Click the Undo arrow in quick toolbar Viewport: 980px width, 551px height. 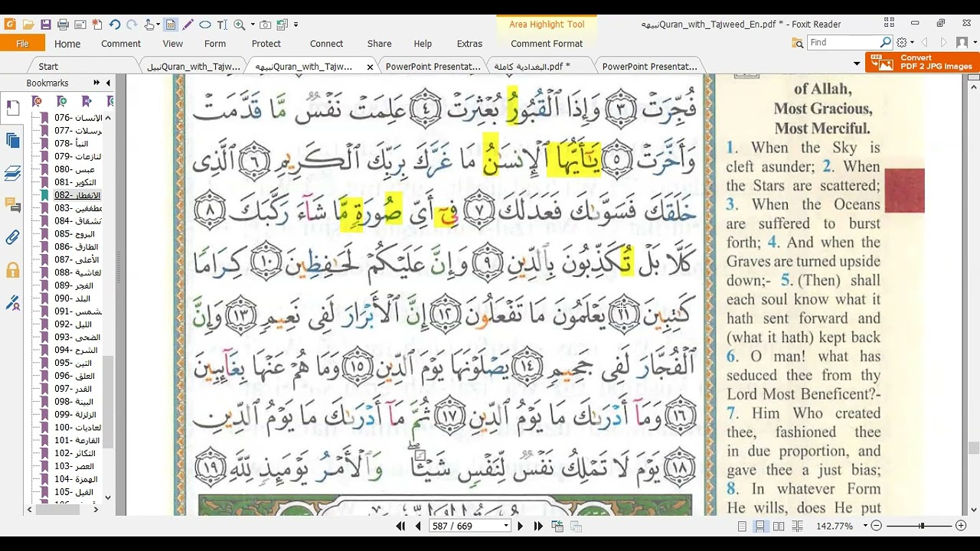click(114, 24)
